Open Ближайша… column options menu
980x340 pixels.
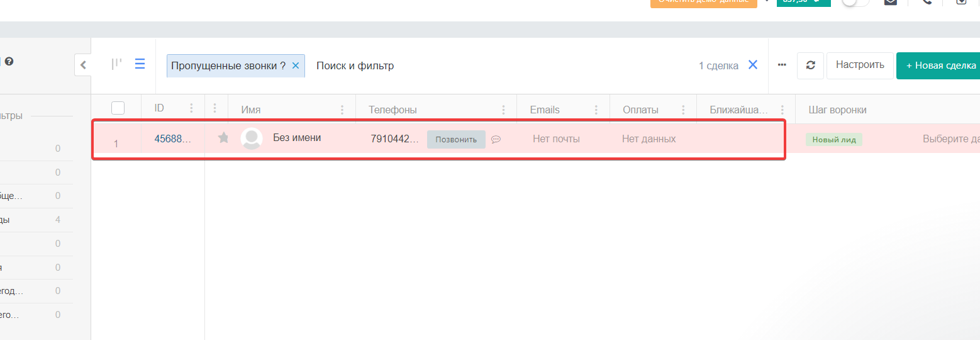point(782,110)
